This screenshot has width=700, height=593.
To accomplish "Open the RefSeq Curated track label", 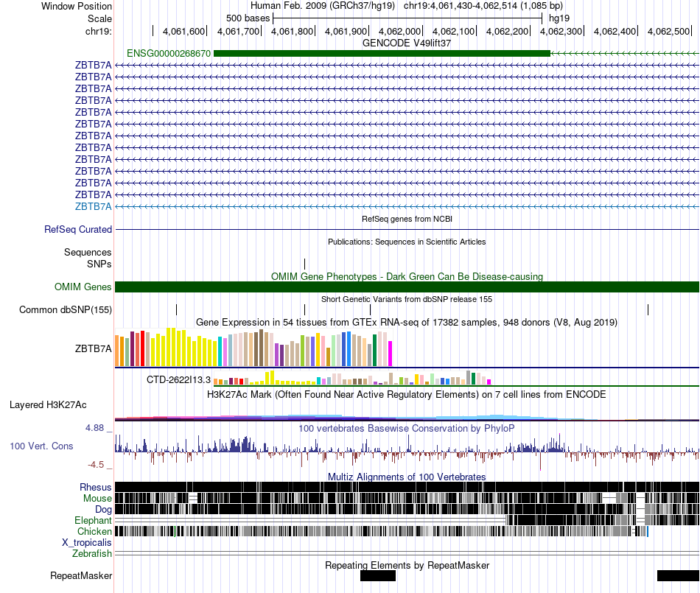I will pos(78,229).
